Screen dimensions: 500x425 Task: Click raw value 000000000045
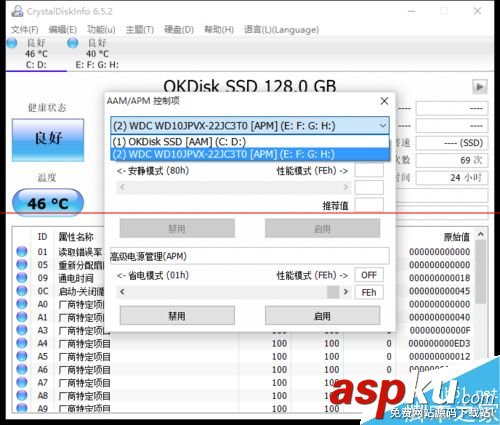coord(439,291)
